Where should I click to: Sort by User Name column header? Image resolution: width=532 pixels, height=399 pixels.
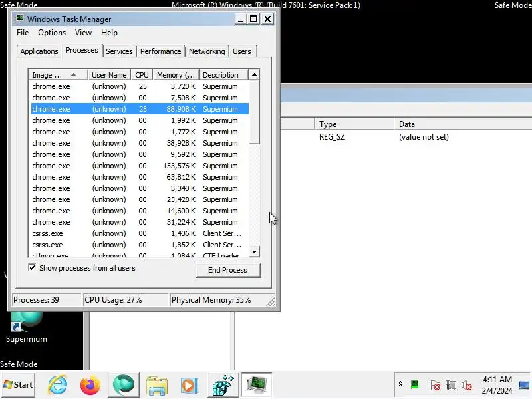coord(109,75)
